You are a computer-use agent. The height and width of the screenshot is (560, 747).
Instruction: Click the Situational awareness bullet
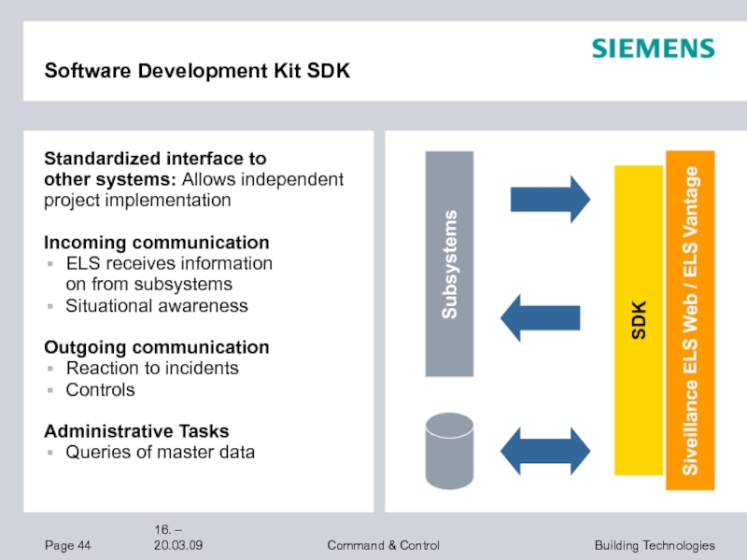(x=157, y=306)
